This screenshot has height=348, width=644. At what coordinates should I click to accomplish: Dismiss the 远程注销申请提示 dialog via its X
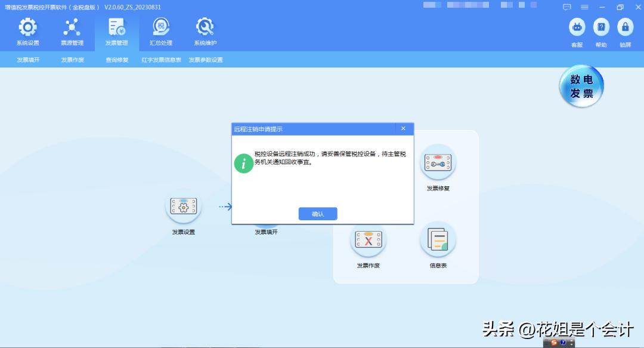[x=403, y=128]
